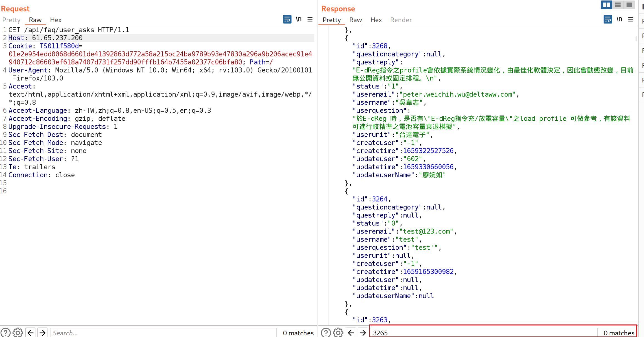
Task: Click the GET /api/faq/user_asks request line
Action: (x=69, y=30)
